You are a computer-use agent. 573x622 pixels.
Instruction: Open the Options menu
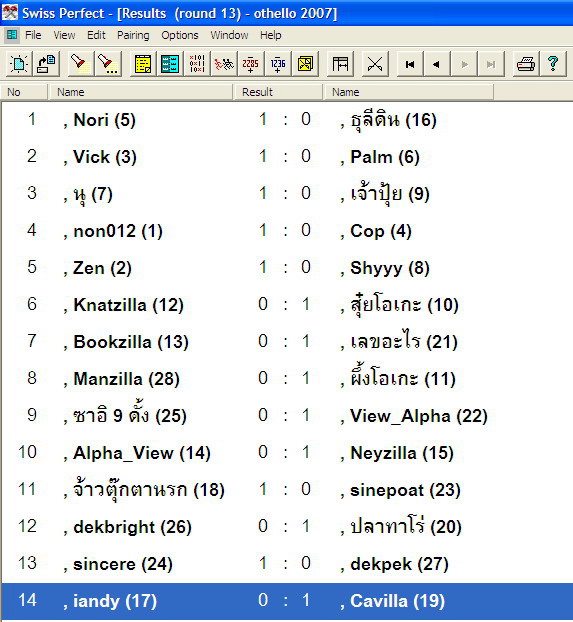click(180, 35)
